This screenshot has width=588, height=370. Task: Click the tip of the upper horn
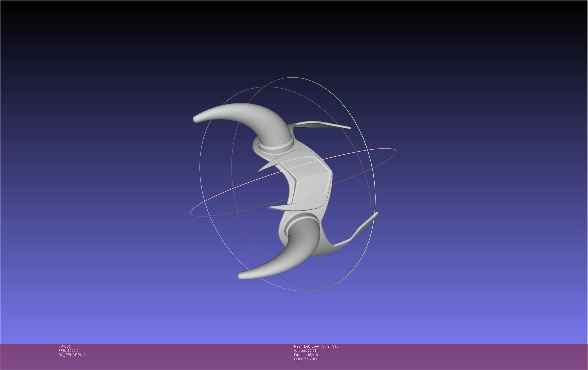coord(196,119)
